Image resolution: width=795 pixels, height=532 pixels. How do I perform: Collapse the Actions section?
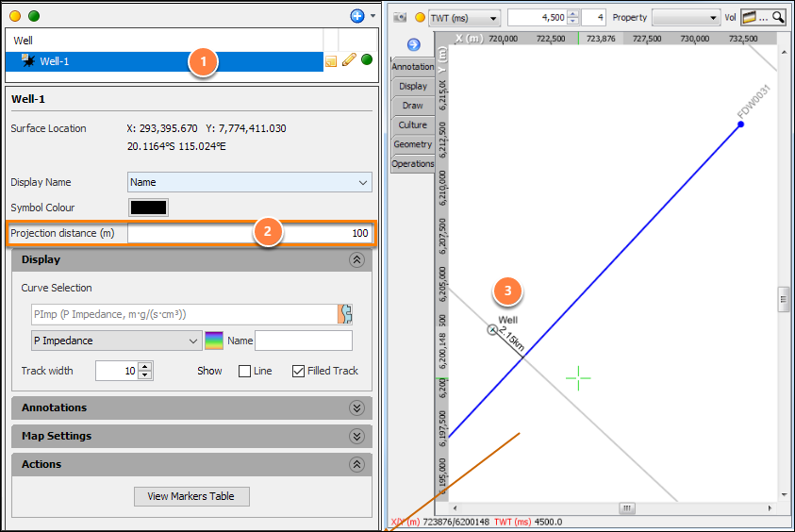click(356, 465)
